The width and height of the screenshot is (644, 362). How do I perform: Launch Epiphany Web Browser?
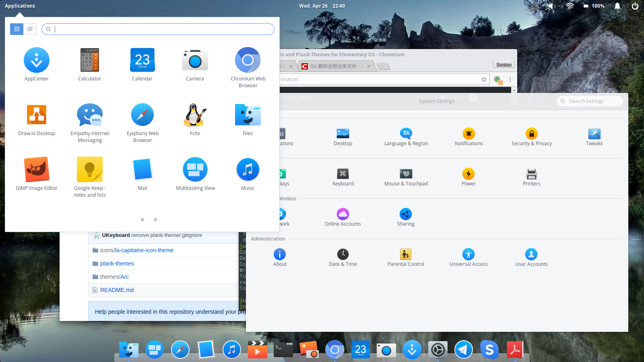[142, 122]
